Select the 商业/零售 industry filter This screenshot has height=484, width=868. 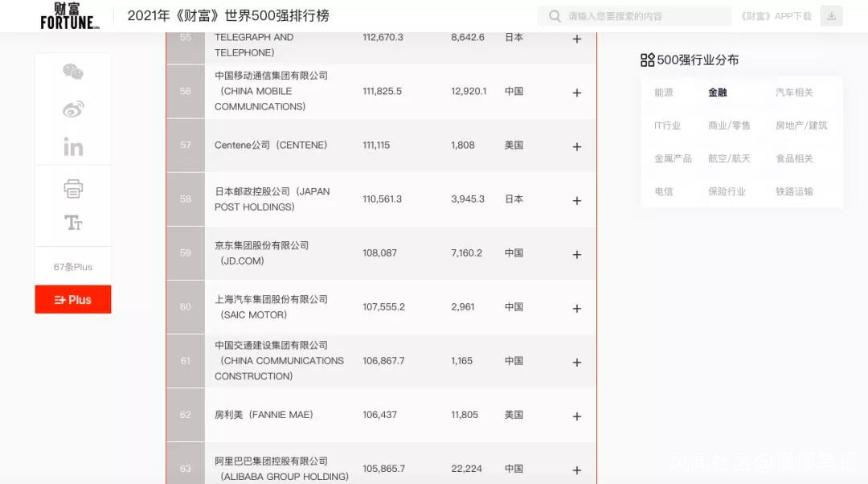pos(729,125)
